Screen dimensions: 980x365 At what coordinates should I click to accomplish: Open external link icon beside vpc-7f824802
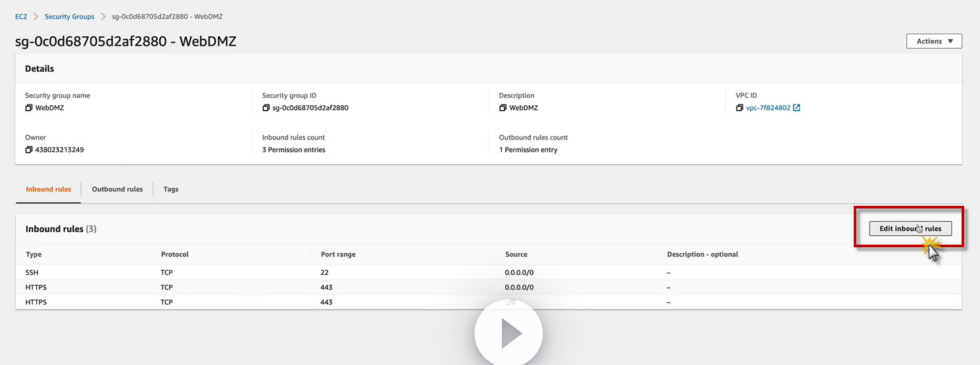(796, 108)
